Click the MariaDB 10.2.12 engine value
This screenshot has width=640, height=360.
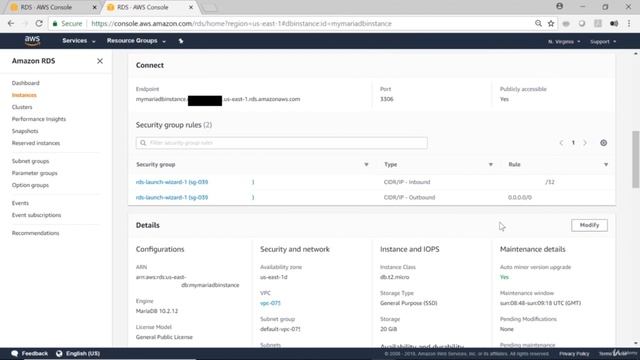tap(157, 311)
